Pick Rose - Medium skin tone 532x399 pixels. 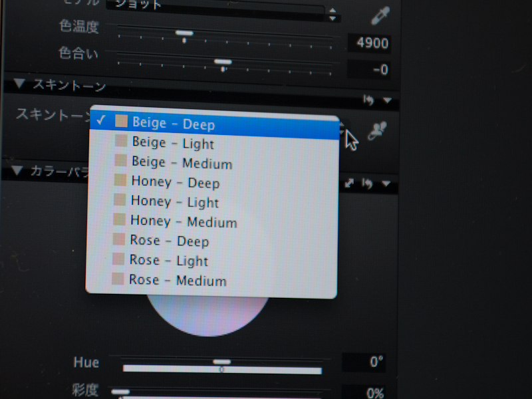pyautogui.click(x=211, y=280)
